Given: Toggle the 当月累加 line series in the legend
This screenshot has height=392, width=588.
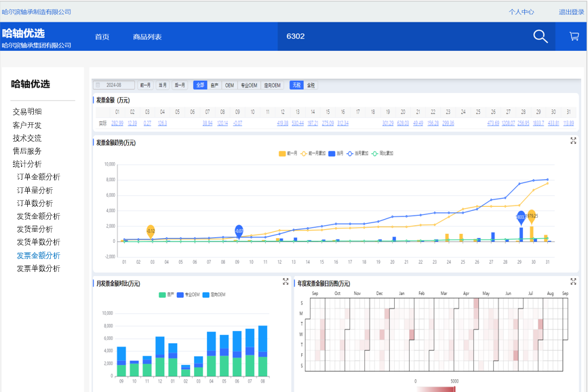Looking at the screenshot, I should point(357,153).
